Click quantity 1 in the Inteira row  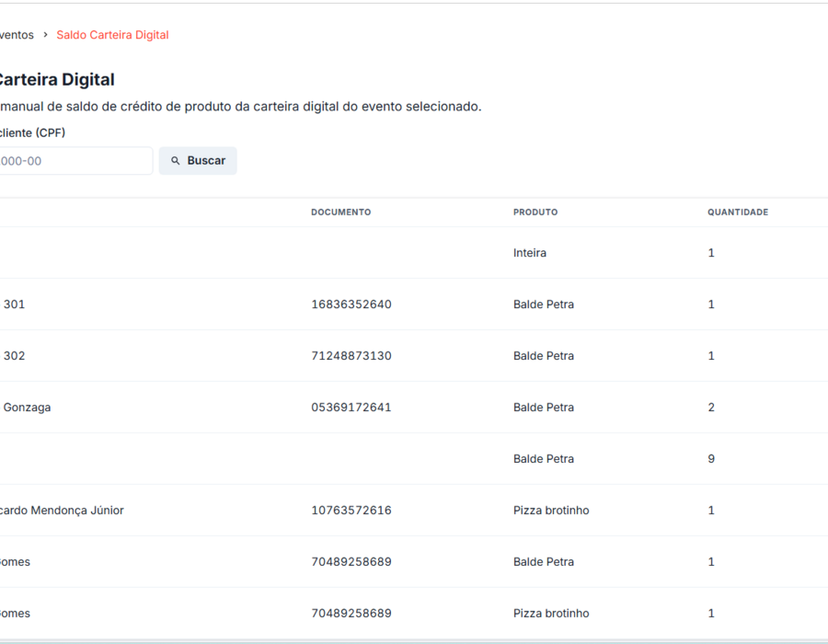[711, 253]
